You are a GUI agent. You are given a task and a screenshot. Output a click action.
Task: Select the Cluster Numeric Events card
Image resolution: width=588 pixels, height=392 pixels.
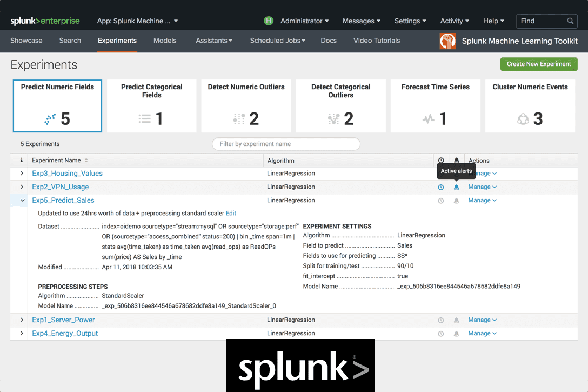pyautogui.click(x=530, y=106)
